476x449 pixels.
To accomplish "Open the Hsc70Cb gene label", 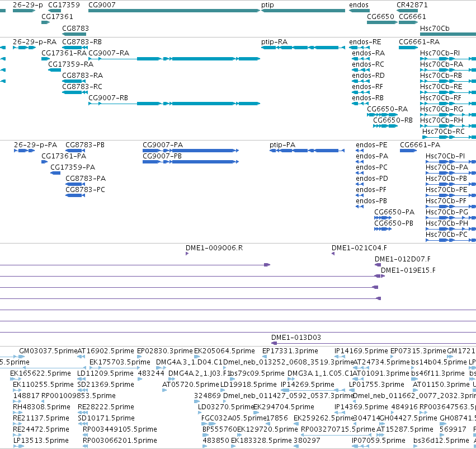I will click(435, 28).
